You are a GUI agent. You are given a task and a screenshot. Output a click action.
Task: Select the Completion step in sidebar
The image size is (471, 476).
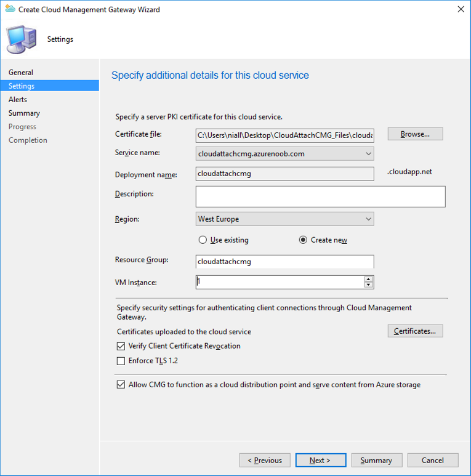pyautogui.click(x=28, y=140)
